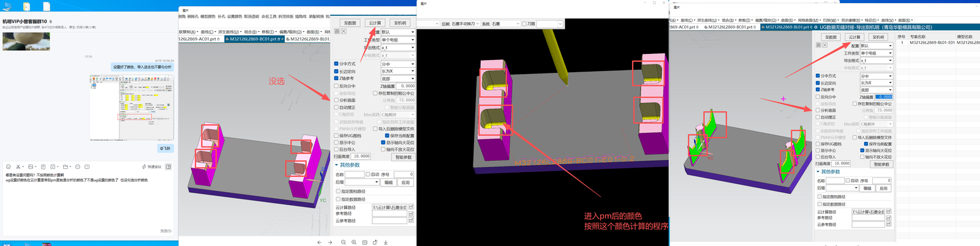This screenshot has height=246, width=980.
Task: Click the chat side panel toggle icon
Action: (x=168, y=166)
